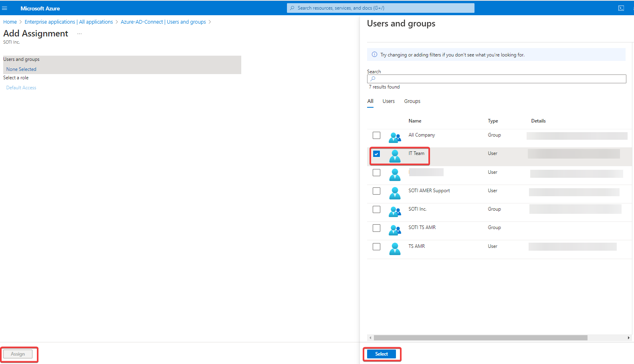This screenshot has width=634, height=364.
Task: Click the SOTI Inc. group icon
Action: pyautogui.click(x=395, y=212)
